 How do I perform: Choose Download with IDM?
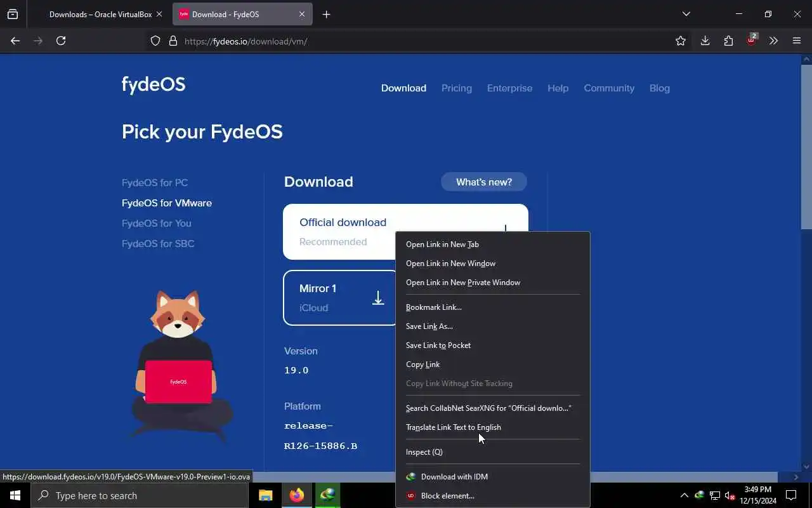[x=492, y=477]
